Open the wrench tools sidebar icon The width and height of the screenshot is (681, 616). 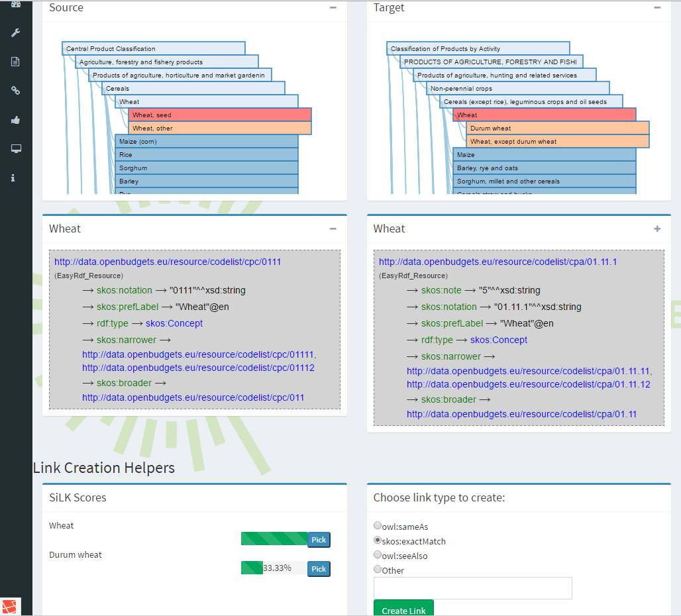coord(16,32)
